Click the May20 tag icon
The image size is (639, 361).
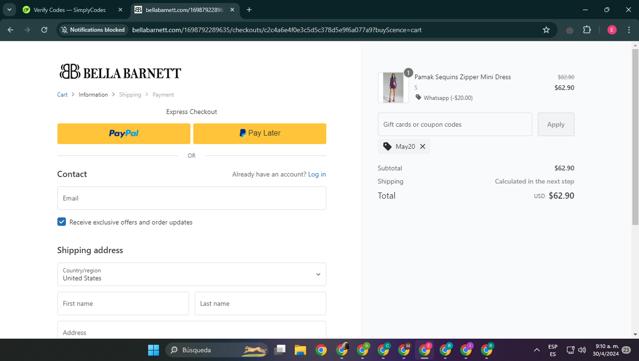tap(387, 146)
